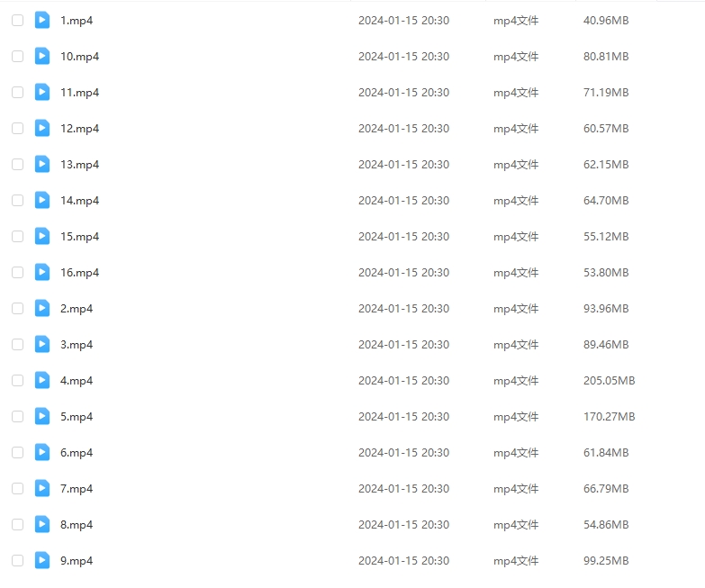Select the checkbox beside 13.mp4
The width and height of the screenshot is (705, 588).
(17, 164)
